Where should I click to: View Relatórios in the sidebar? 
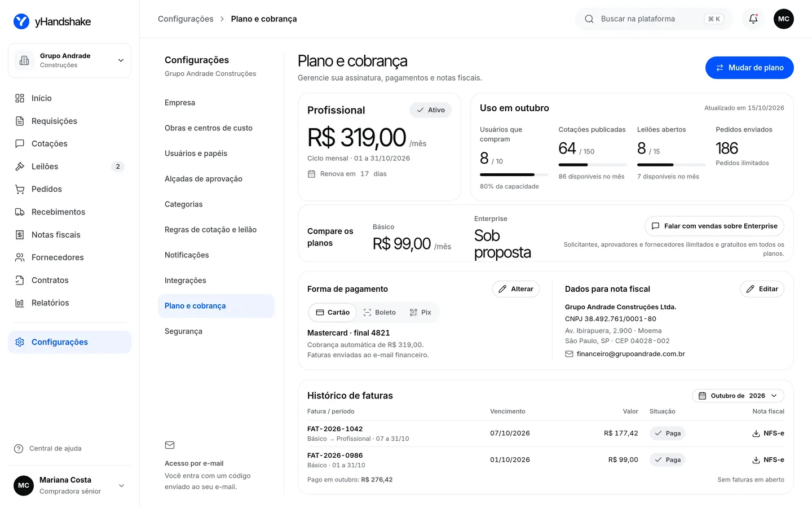coord(70,303)
